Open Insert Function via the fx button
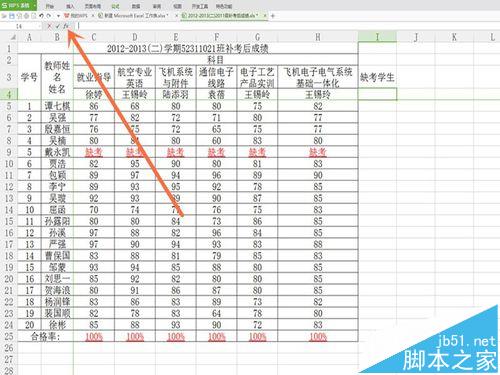Image resolution: width=500 pixels, height=375 pixels. click(x=66, y=26)
